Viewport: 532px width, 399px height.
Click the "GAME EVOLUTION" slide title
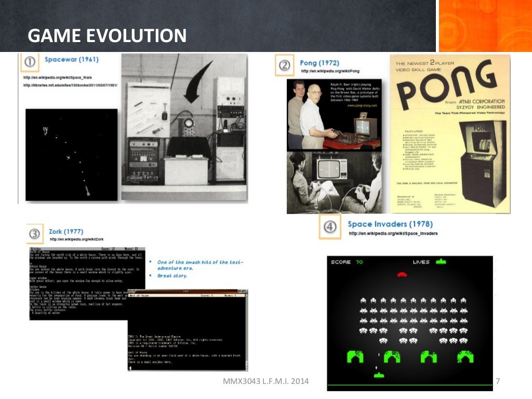point(107,35)
